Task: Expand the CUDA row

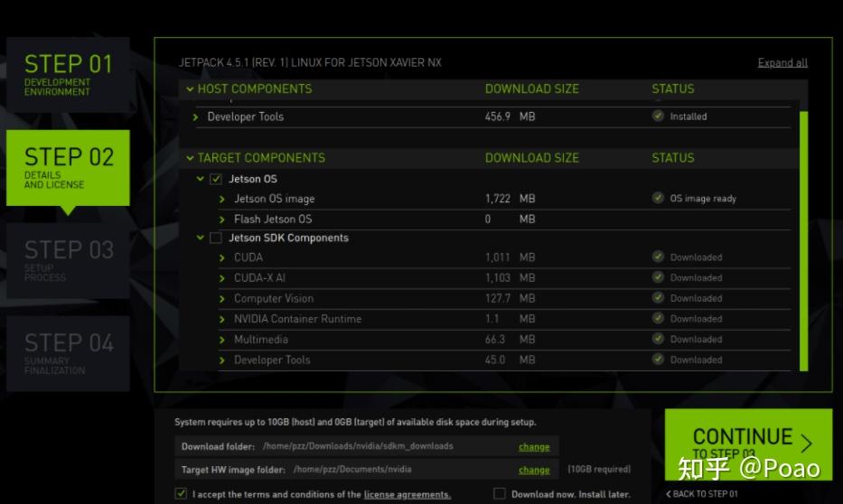Action: (x=222, y=258)
